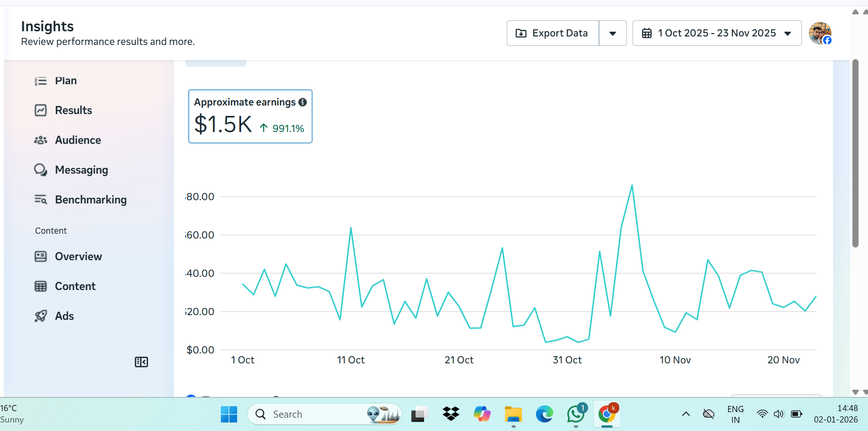Viewport: 868px width, 431px height.
Task: Open WhatsApp from the taskbar
Action: tap(576, 414)
